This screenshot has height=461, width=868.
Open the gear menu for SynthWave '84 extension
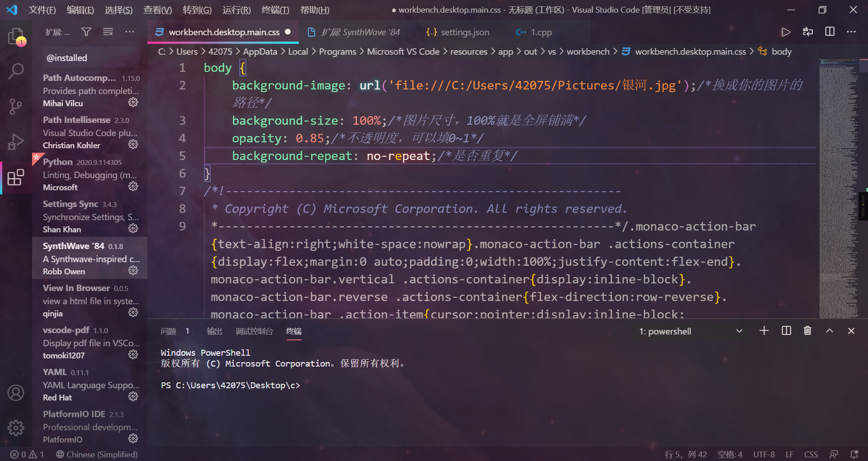click(132, 270)
